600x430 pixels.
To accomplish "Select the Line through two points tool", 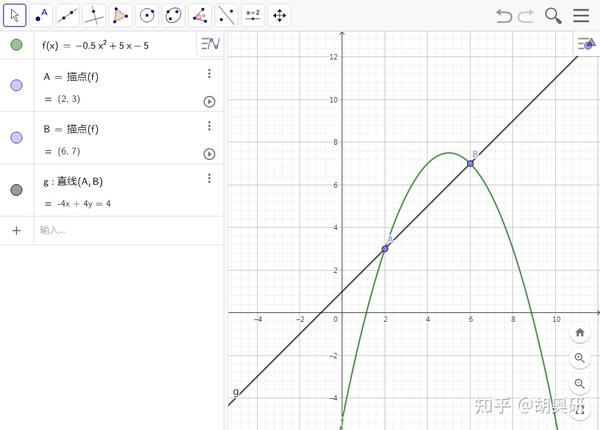I will click(68, 15).
